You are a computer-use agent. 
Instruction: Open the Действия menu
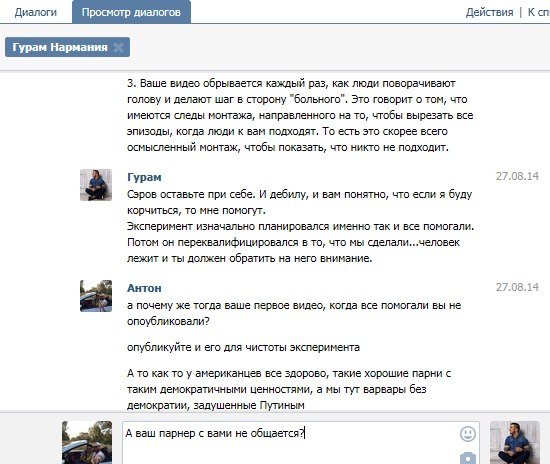[x=489, y=12]
